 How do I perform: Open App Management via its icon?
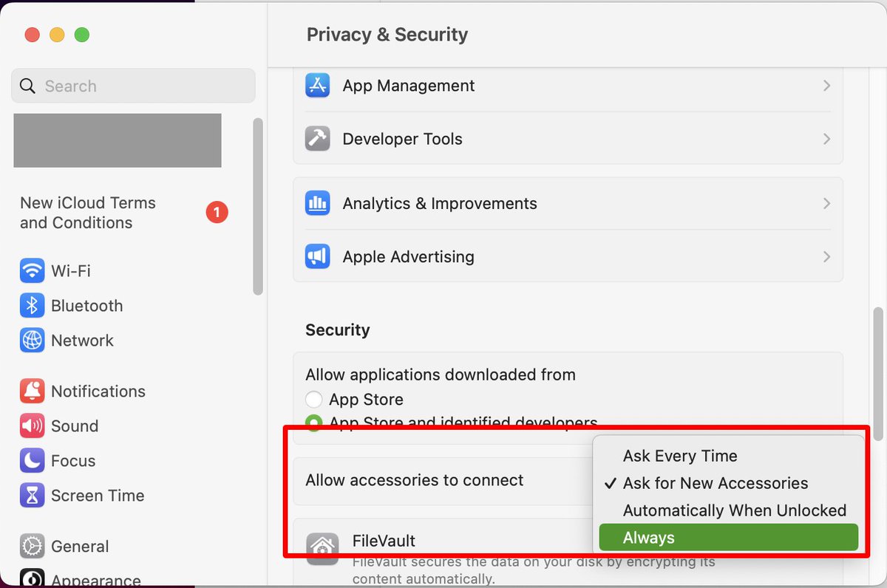[x=317, y=86]
